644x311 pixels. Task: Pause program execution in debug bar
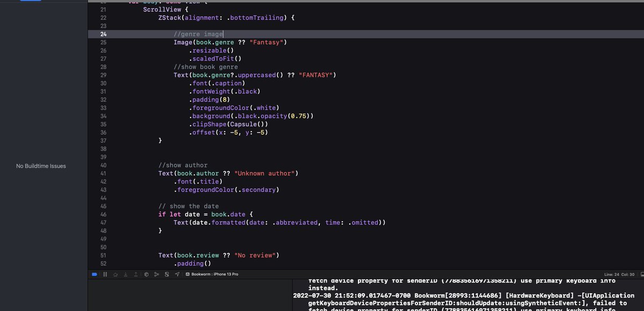point(105,274)
